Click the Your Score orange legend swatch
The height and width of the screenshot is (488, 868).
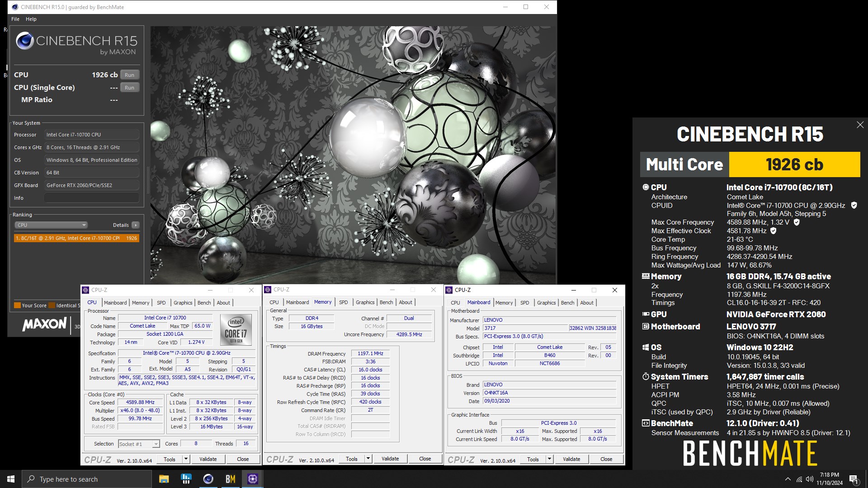click(x=17, y=305)
